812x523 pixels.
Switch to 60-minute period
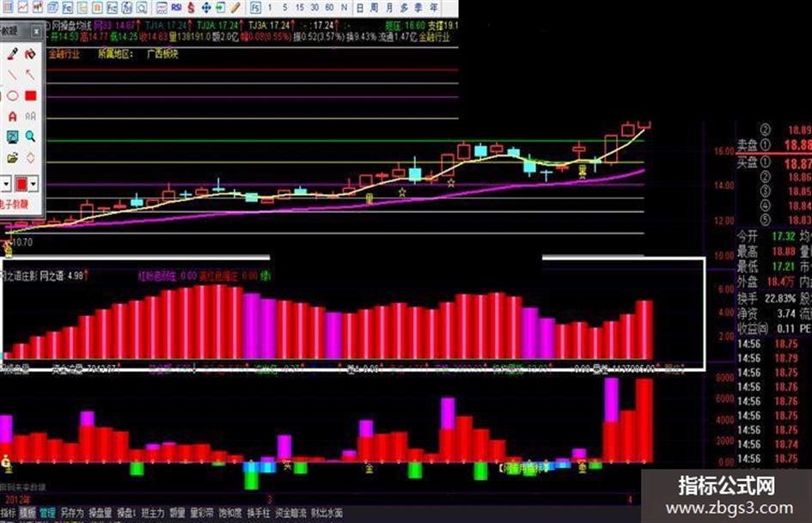(x=329, y=7)
